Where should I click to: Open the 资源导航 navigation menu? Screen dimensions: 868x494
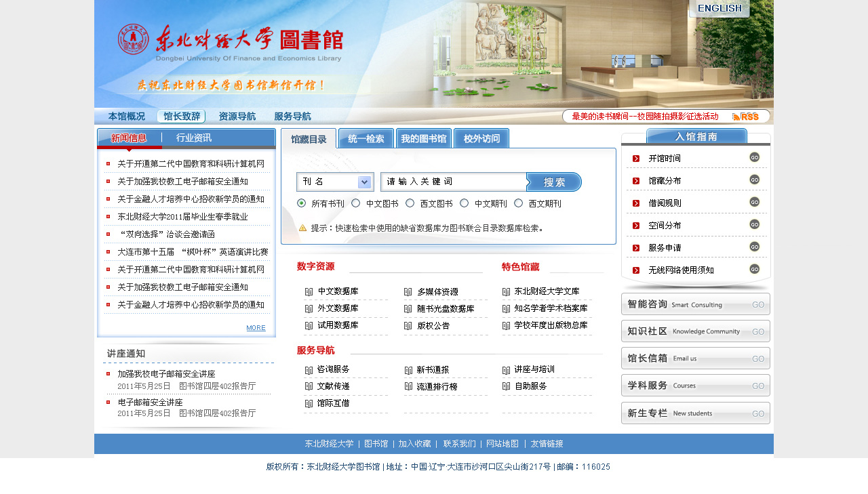pyautogui.click(x=237, y=117)
